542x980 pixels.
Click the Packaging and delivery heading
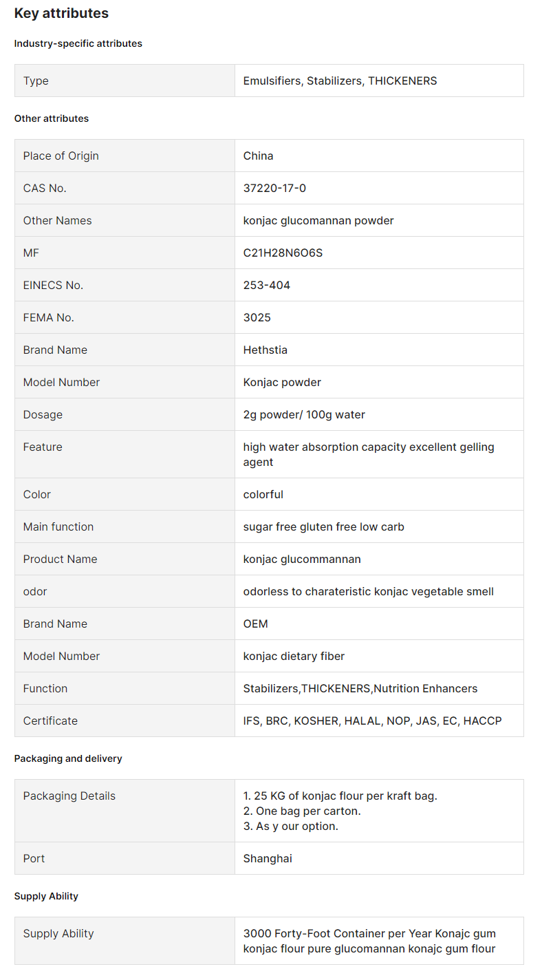pos(68,758)
